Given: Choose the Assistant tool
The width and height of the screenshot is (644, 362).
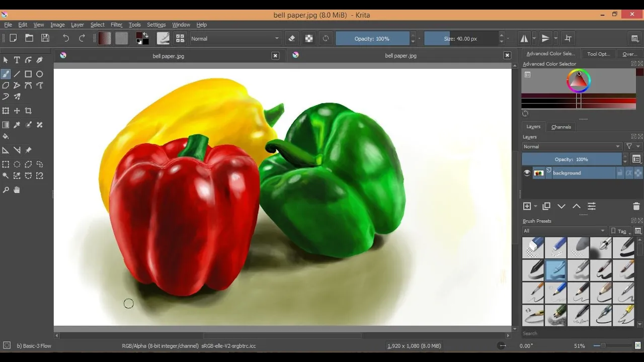Looking at the screenshot, I should 6,150.
